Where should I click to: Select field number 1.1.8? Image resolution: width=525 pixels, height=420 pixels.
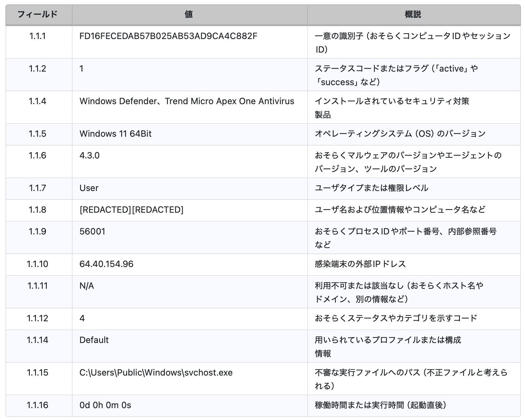coord(37,210)
